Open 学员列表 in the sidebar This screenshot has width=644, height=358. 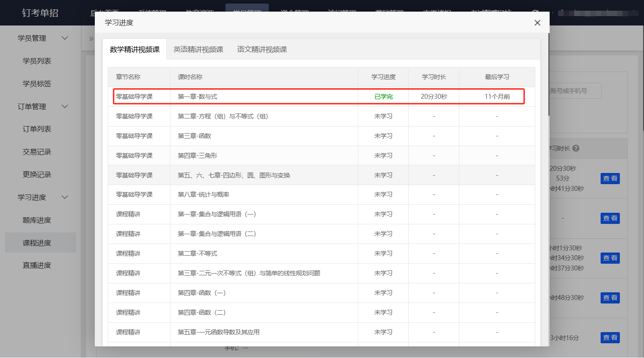pyautogui.click(x=37, y=61)
